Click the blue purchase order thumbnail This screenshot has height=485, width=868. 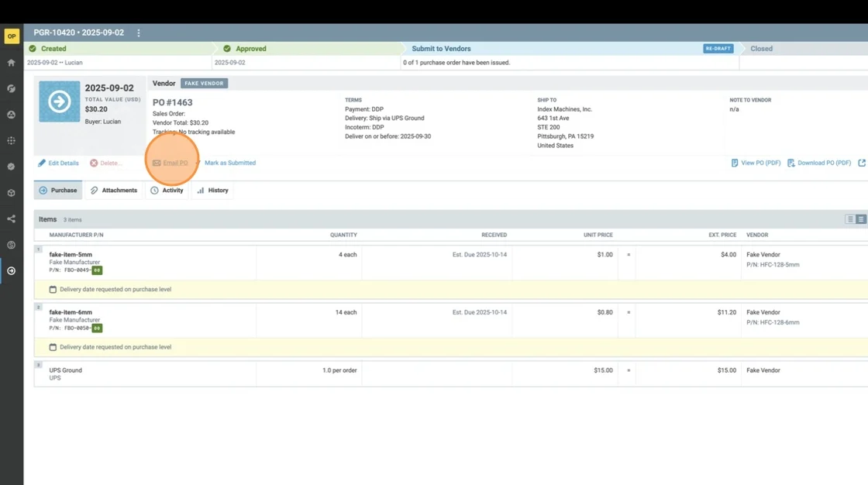click(60, 101)
